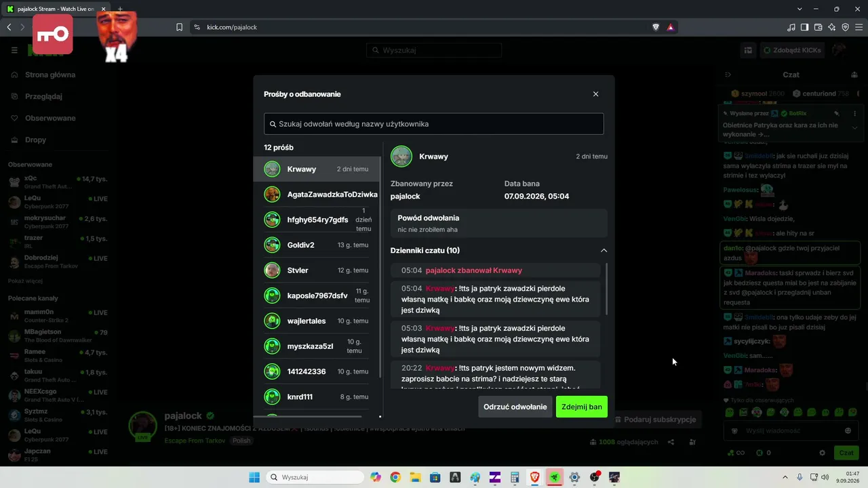Image resolution: width=868 pixels, height=488 pixels.
Task: Open mamm0n recommended channel
Action: click(x=58, y=315)
